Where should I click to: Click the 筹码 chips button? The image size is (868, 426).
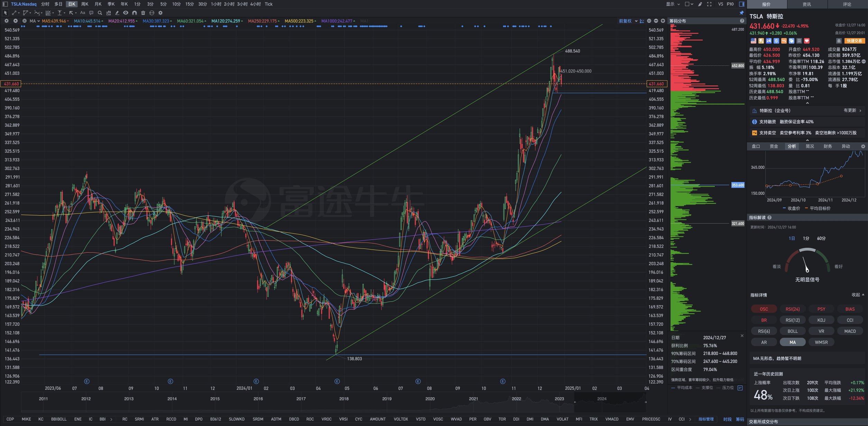pos(740,419)
